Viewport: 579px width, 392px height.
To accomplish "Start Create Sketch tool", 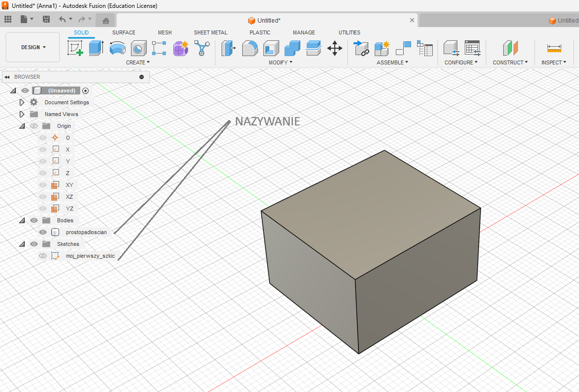I will [75, 48].
